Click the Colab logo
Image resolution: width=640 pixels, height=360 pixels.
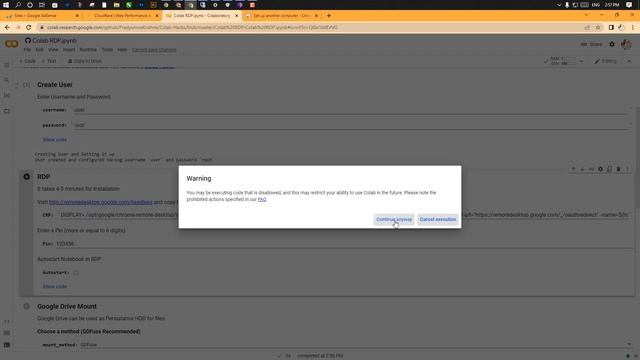[x=11, y=44]
